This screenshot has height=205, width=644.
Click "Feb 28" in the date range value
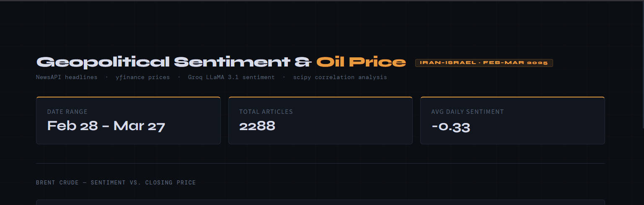pos(72,126)
